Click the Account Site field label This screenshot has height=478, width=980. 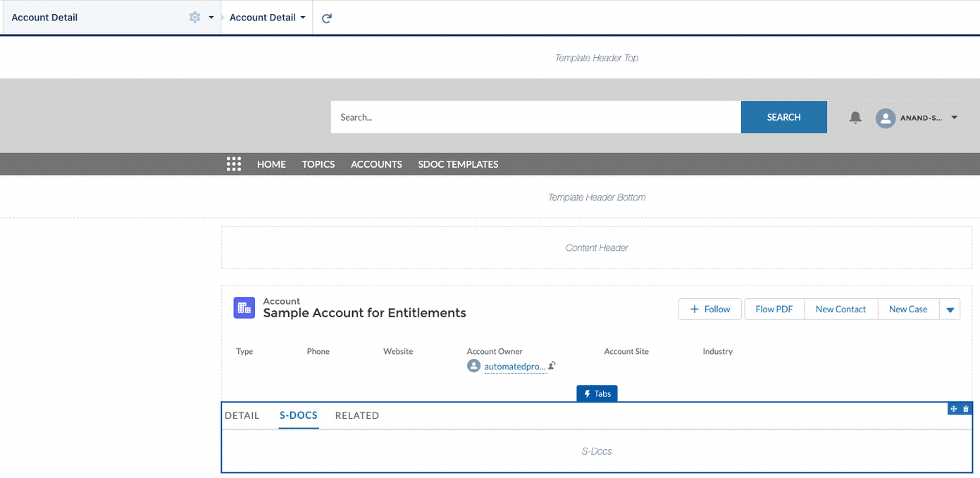(626, 351)
